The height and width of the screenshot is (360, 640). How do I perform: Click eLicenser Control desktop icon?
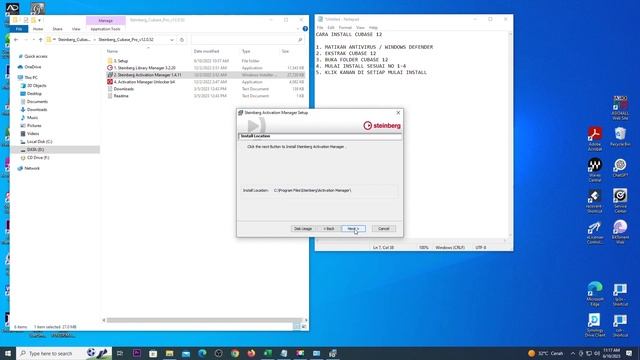[595, 232]
